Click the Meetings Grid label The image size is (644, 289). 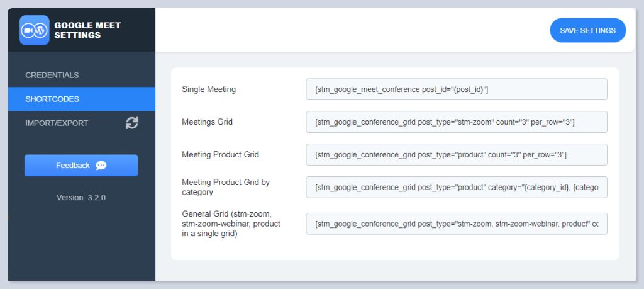[207, 122]
